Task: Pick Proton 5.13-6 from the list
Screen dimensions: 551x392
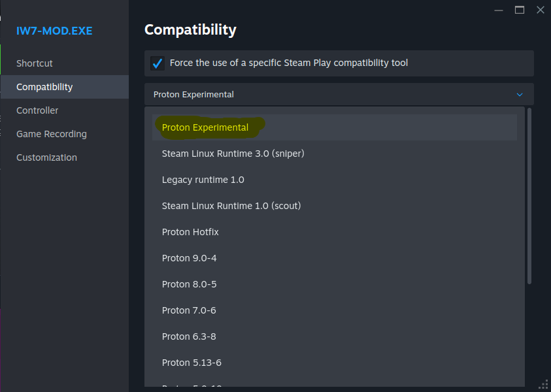Action: 192,363
